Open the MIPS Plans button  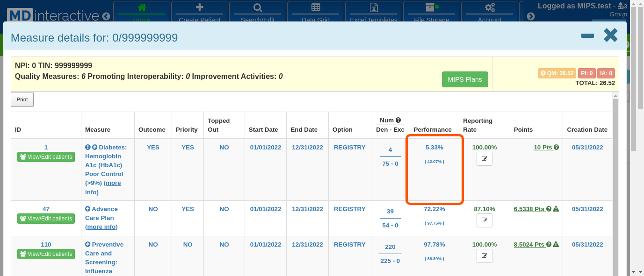464,79
